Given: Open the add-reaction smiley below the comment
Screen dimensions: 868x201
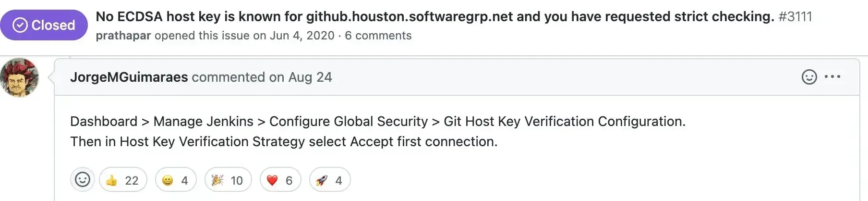Looking at the screenshot, I should pyautogui.click(x=83, y=180).
